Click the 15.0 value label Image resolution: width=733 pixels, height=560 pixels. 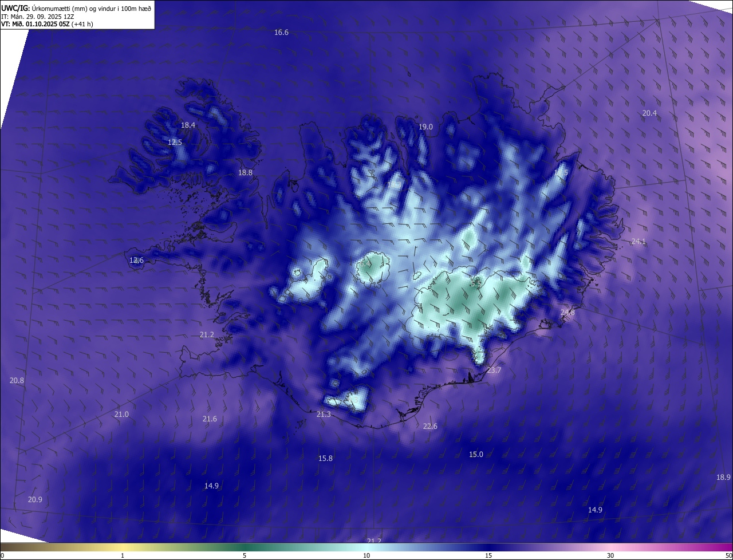pos(476,455)
